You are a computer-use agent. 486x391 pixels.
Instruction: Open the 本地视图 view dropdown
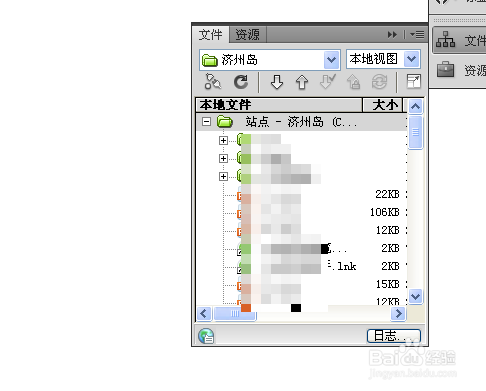[411, 59]
